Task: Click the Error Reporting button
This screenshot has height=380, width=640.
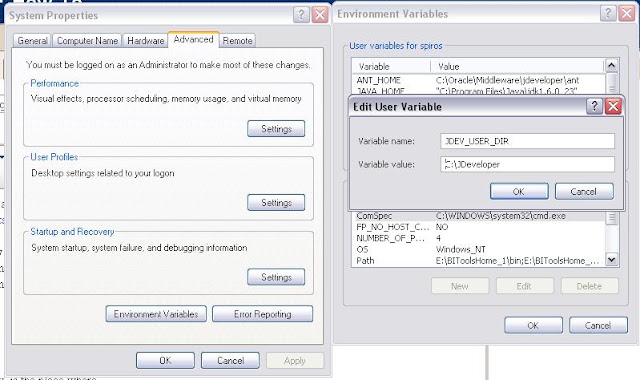Action: [x=262, y=314]
